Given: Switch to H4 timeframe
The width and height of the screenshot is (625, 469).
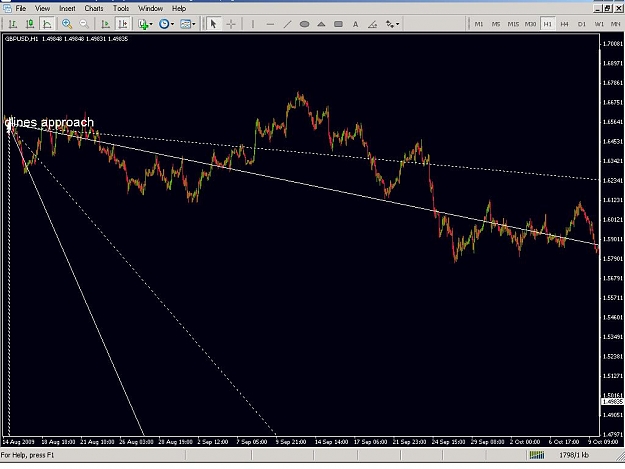Looking at the screenshot, I should (x=564, y=24).
